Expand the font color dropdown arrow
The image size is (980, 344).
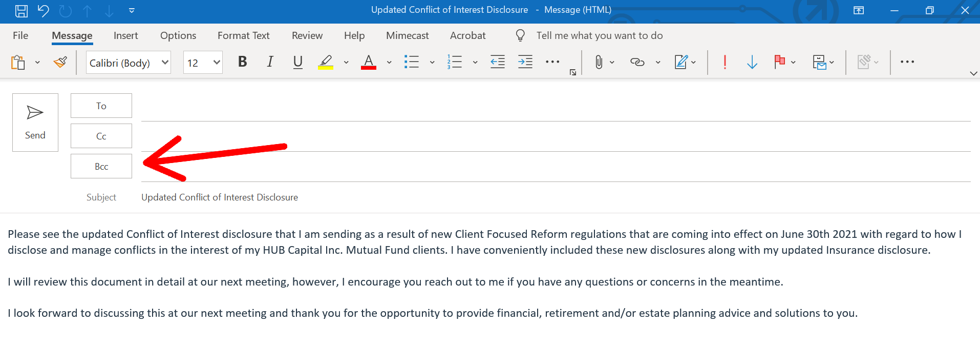click(389, 63)
